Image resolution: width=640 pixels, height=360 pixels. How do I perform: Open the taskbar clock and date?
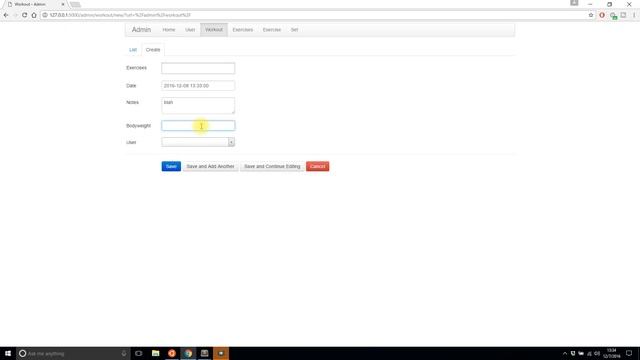pos(611,353)
